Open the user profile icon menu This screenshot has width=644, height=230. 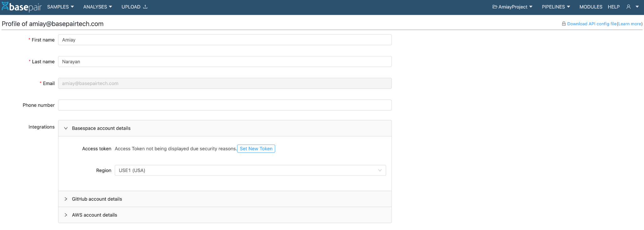(x=629, y=7)
